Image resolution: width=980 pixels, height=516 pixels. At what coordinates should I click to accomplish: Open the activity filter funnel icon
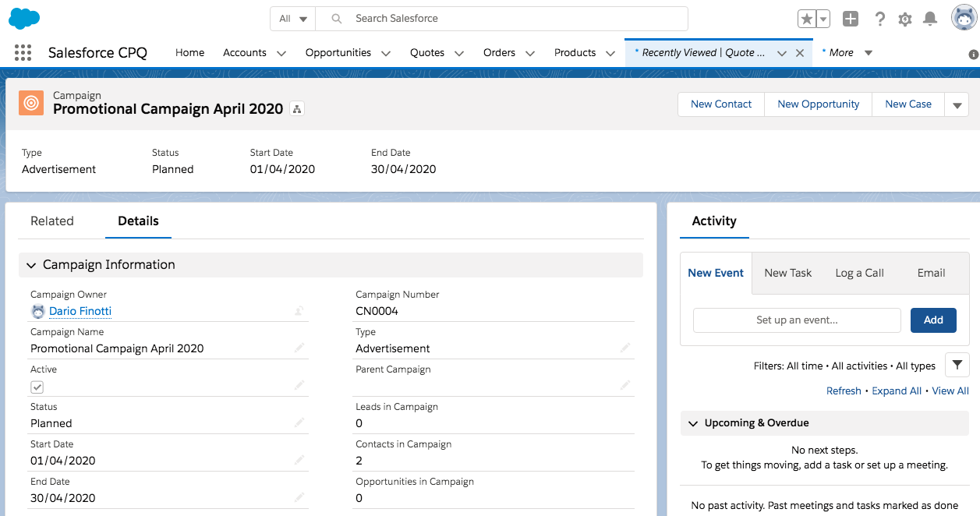tap(957, 365)
